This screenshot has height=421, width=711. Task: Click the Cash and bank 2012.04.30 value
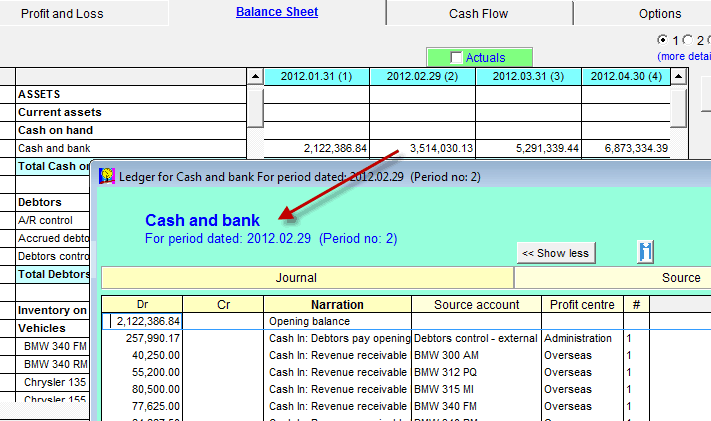point(633,148)
